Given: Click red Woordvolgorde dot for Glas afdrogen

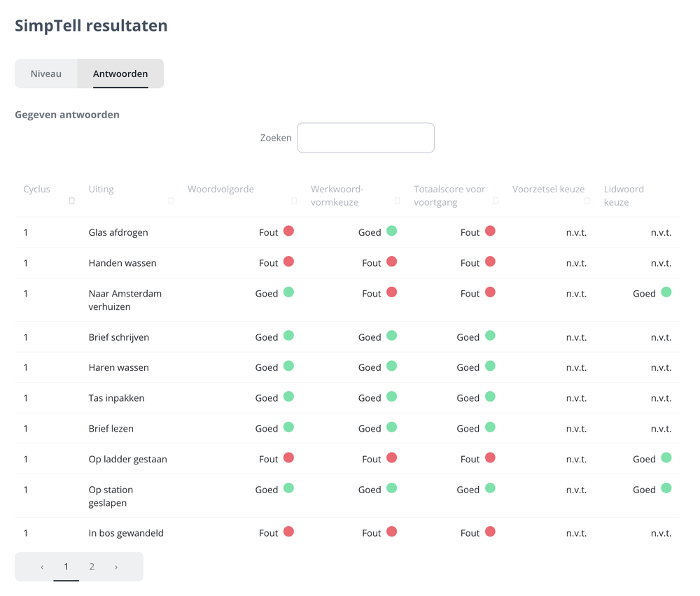Looking at the screenshot, I should click(x=288, y=232).
